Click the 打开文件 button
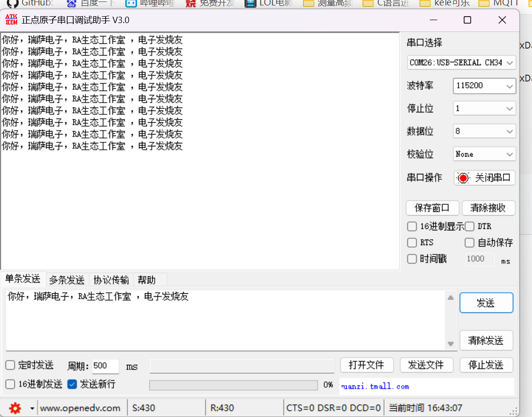The width and height of the screenshot is (532, 417). click(367, 365)
